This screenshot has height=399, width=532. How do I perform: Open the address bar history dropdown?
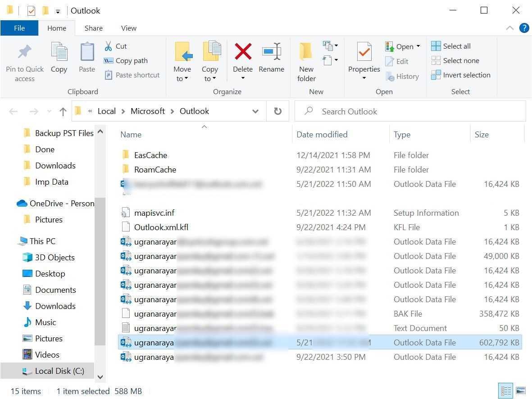click(x=255, y=111)
